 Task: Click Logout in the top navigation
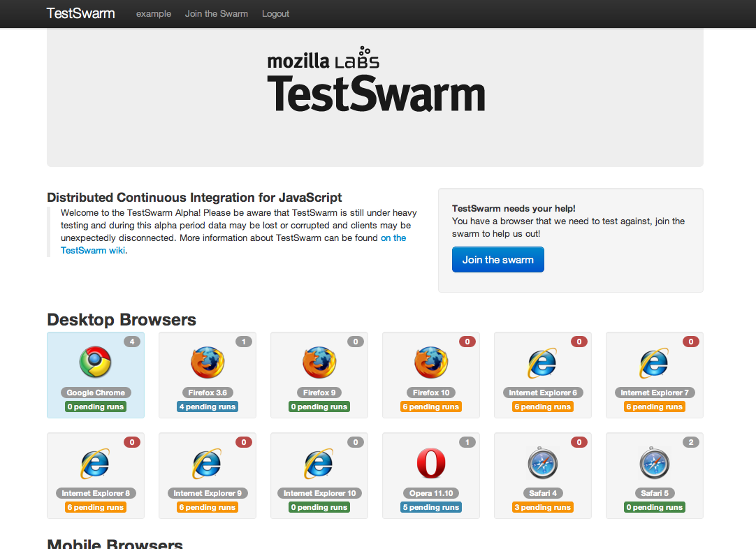(276, 14)
